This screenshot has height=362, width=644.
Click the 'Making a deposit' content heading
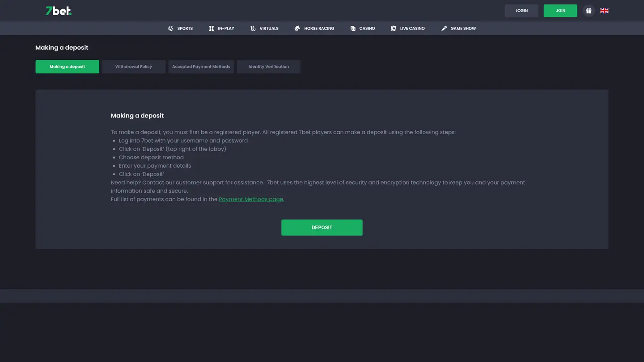pos(137,115)
